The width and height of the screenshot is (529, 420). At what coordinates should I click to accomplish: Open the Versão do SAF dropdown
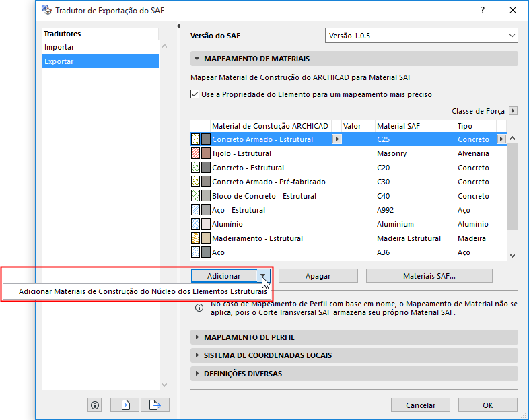(x=421, y=36)
